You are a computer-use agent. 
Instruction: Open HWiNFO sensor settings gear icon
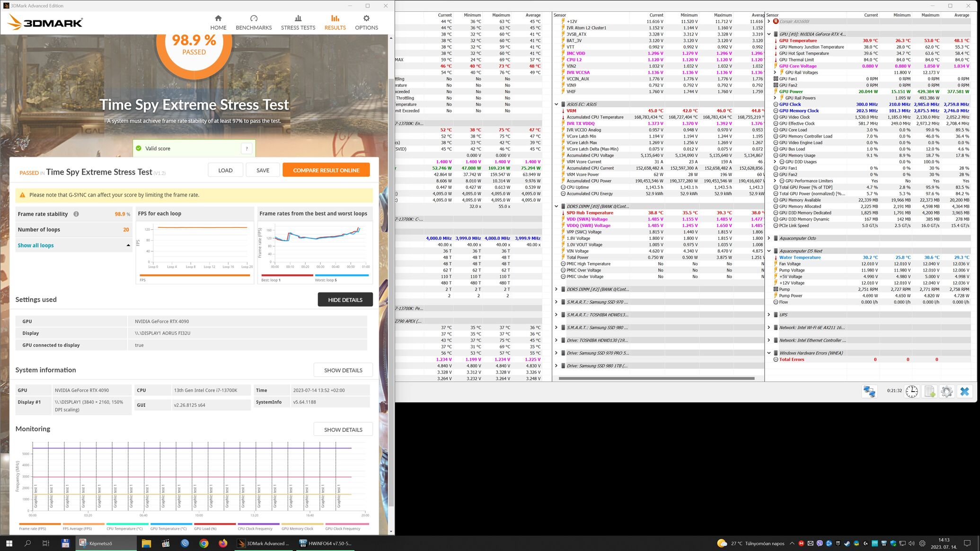[946, 391]
